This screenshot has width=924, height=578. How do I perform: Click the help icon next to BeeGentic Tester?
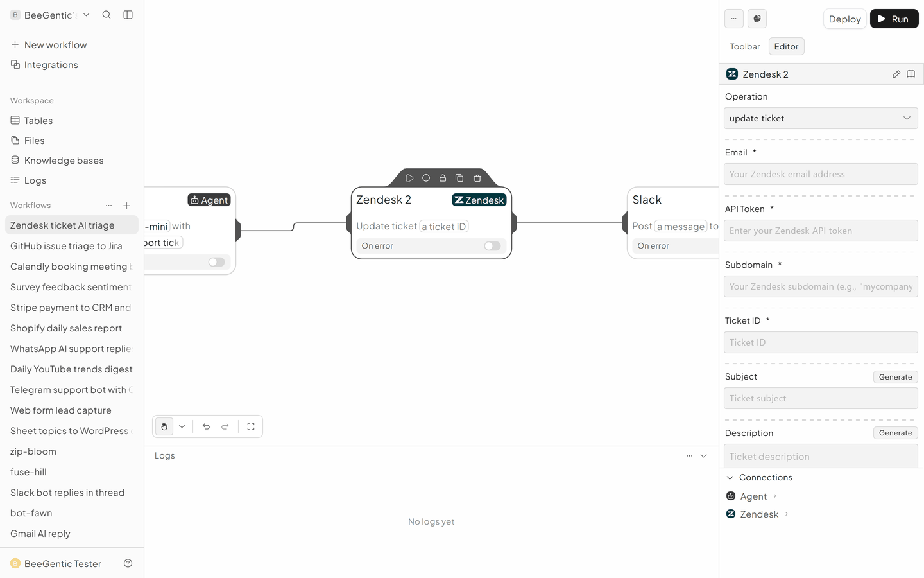coord(128,563)
